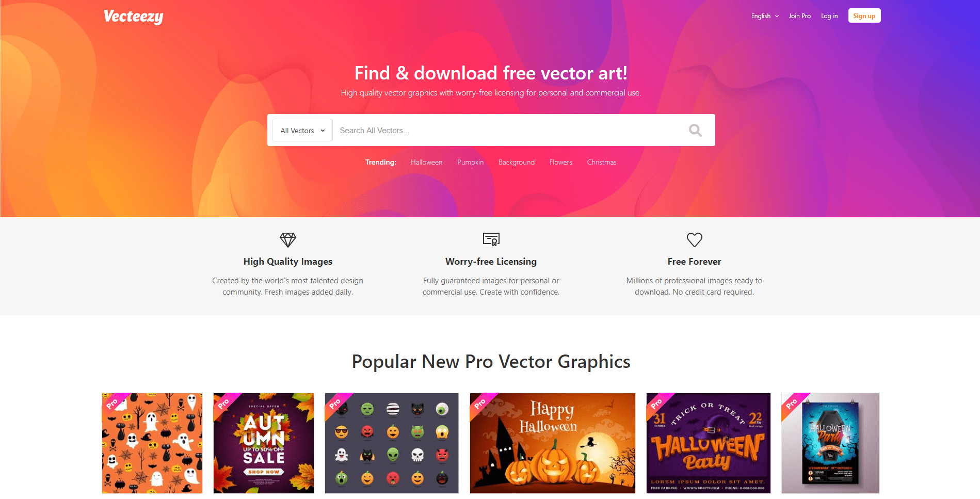The image size is (980, 499).
Task: Click the Vecteezy logo
Action: (133, 17)
